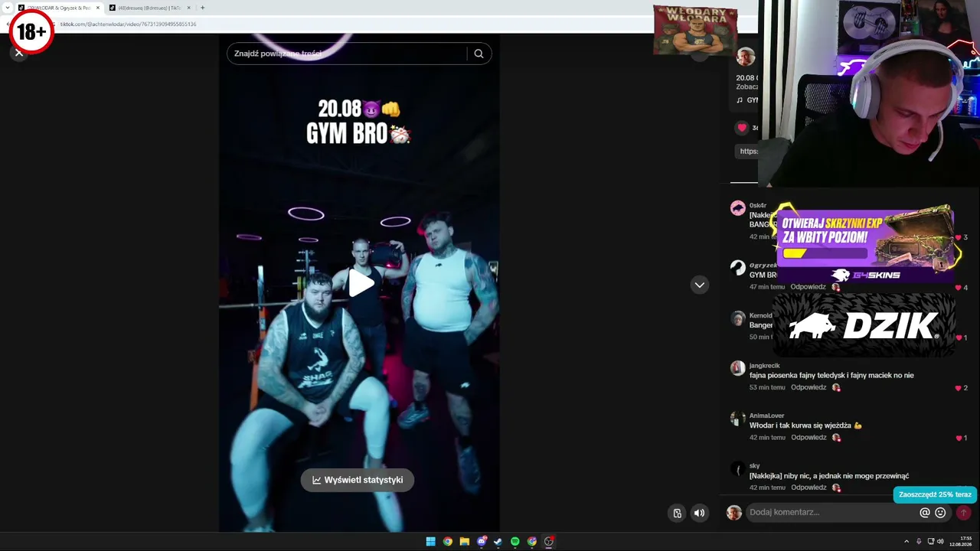980x551 pixels.
Task: Like AnimaLover's comment
Action: [x=958, y=438]
